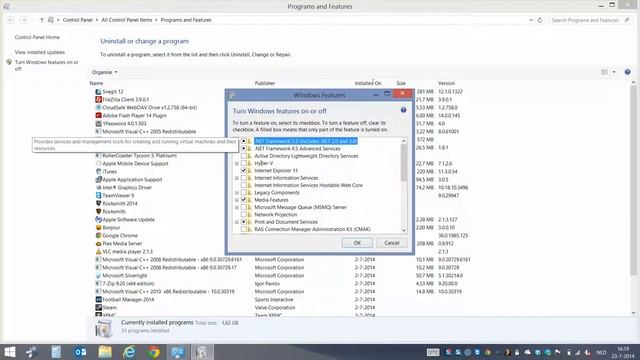
Task: Click OK in Windows Features dialog
Action: 357,243
